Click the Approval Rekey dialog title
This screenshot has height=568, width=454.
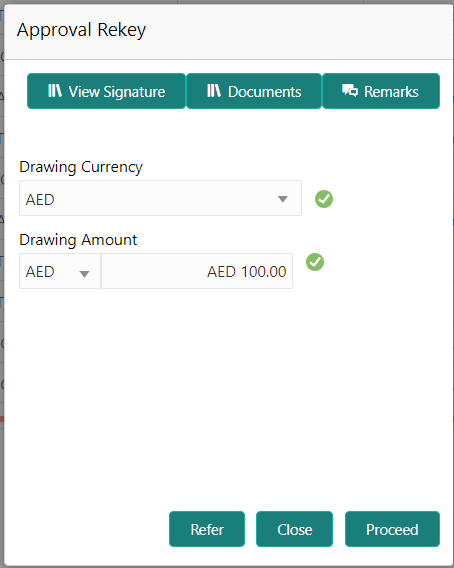coord(82,30)
